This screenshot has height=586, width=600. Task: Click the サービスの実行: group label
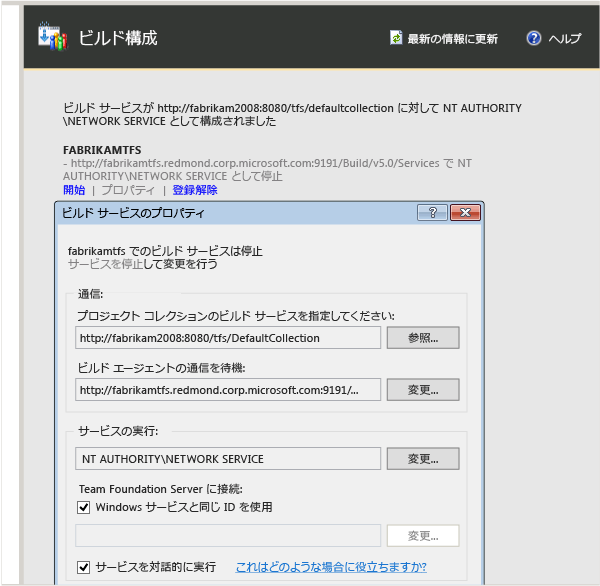(x=118, y=431)
